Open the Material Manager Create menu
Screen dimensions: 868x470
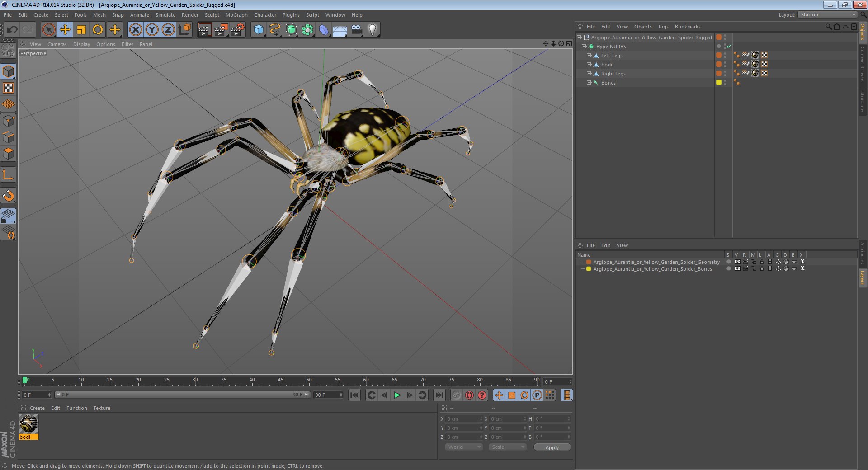(x=37, y=408)
